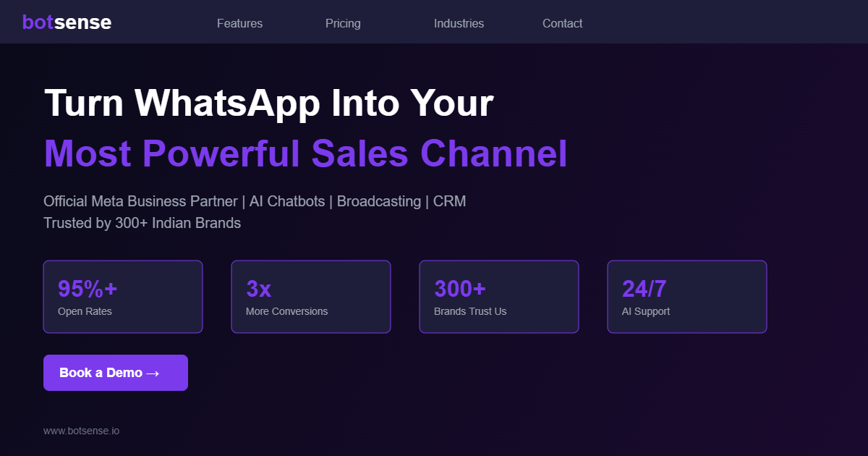Click the www.botsense.io footer text
Image resolution: width=868 pixels, height=456 pixels.
click(81, 431)
